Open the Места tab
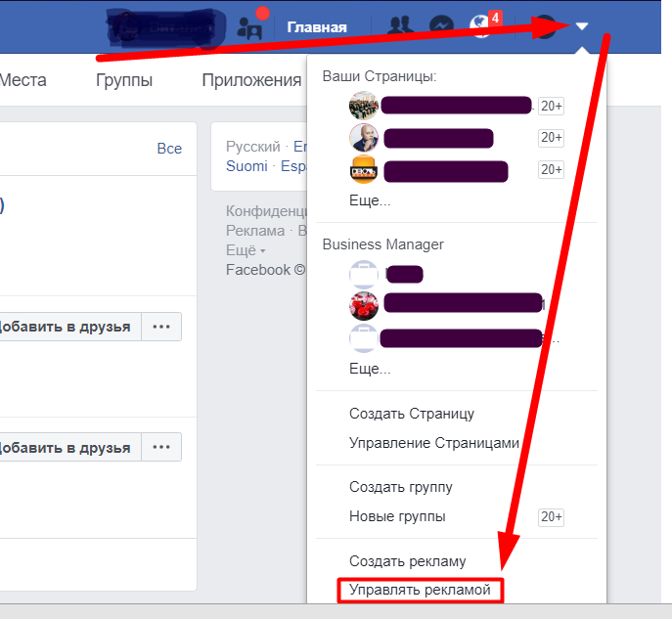The width and height of the screenshot is (672, 619). point(22,80)
